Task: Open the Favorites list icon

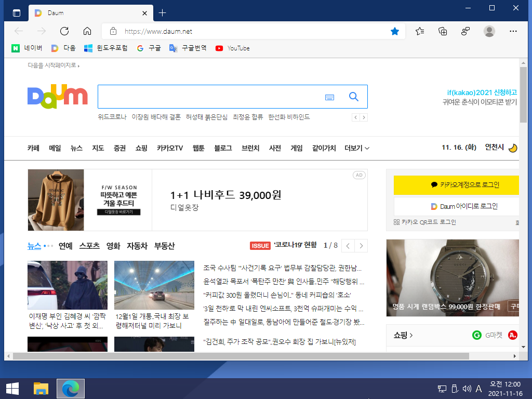Action: pyautogui.click(x=420, y=31)
